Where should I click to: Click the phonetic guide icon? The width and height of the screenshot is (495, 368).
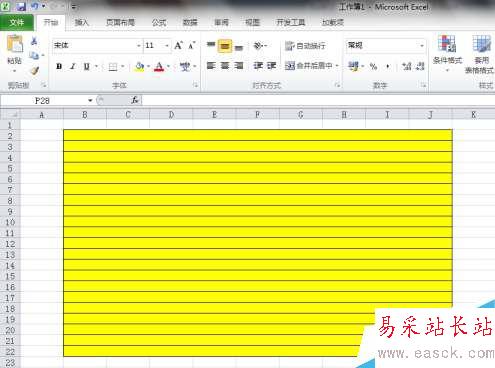[184, 67]
